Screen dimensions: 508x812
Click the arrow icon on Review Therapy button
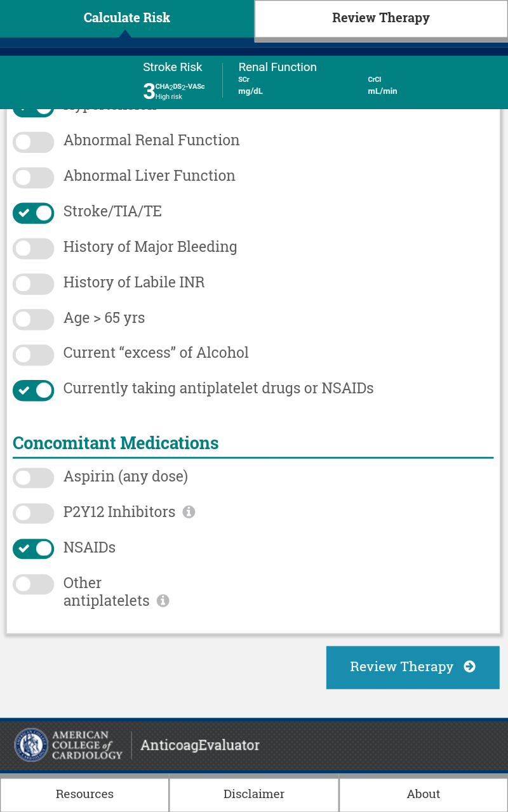tap(469, 667)
